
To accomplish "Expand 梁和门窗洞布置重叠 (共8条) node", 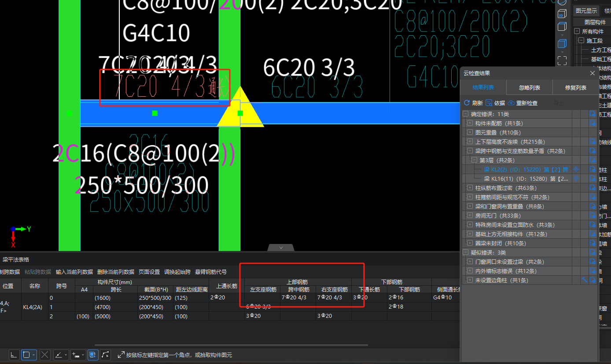I will (x=470, y=206).
